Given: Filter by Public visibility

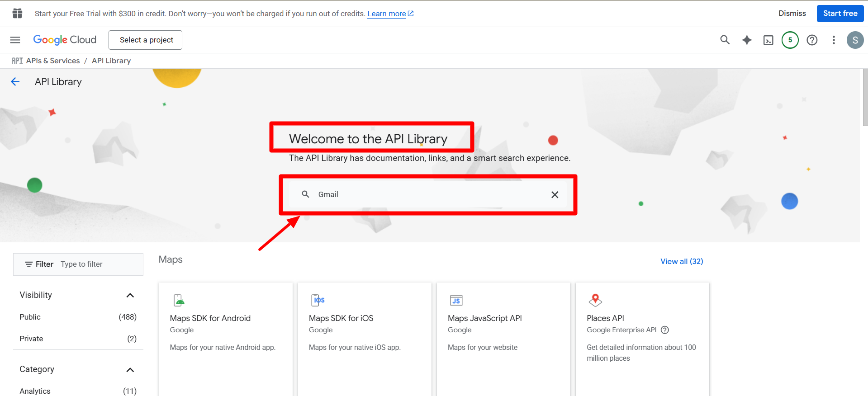Looking at the screenshot, I should point(30,317).
